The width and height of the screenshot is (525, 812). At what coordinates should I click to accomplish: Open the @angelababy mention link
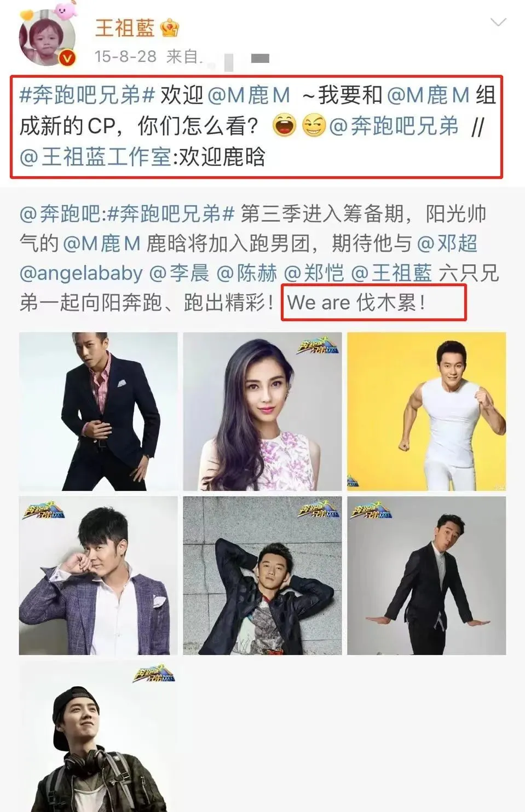(81, 272)
